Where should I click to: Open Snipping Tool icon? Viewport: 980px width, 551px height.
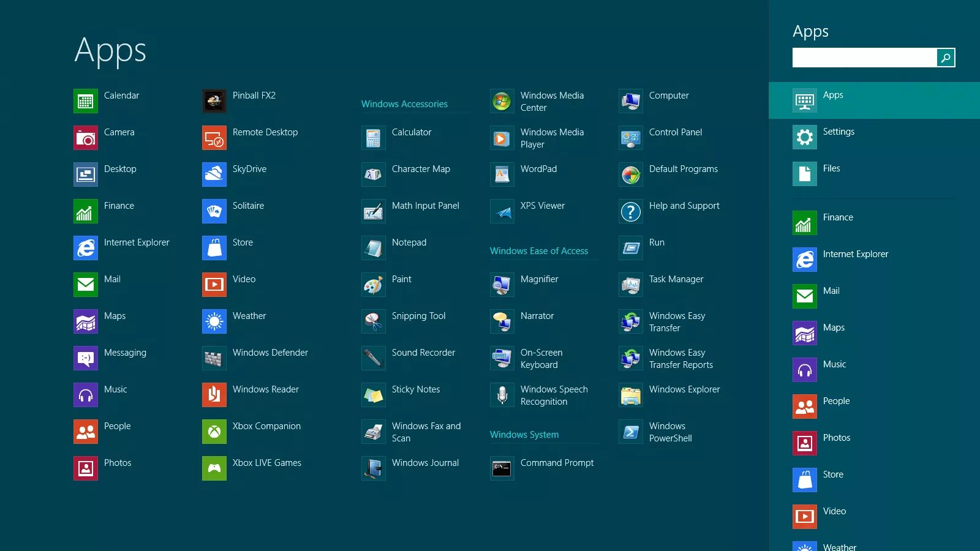pos(374,321)
